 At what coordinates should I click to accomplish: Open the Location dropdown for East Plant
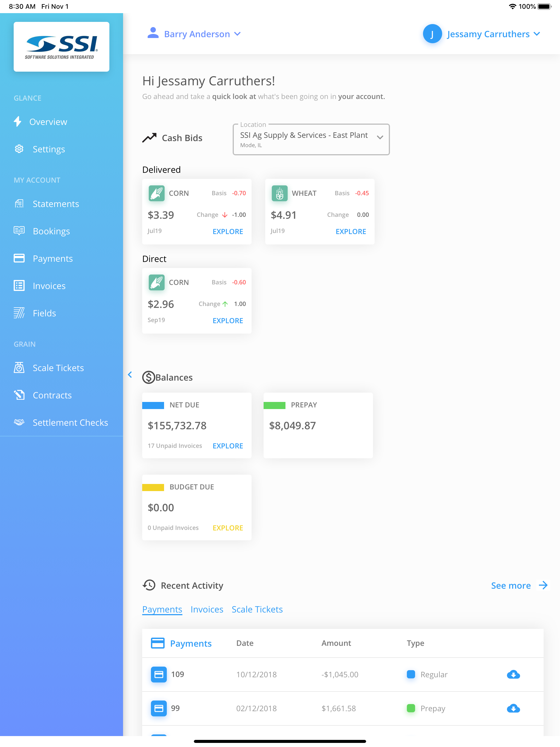311,139
